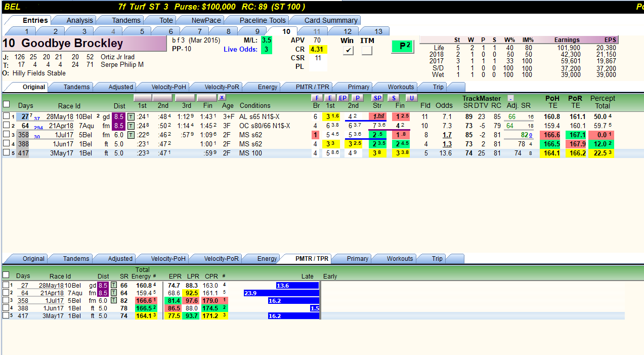
Task: Click the minus button beside TrackMaster
Action: click(x=510, y=98)
